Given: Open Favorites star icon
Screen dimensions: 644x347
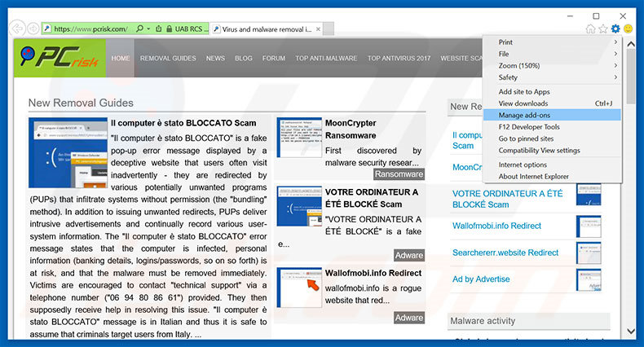Looking at the screenshot, I should pos(603,29).
